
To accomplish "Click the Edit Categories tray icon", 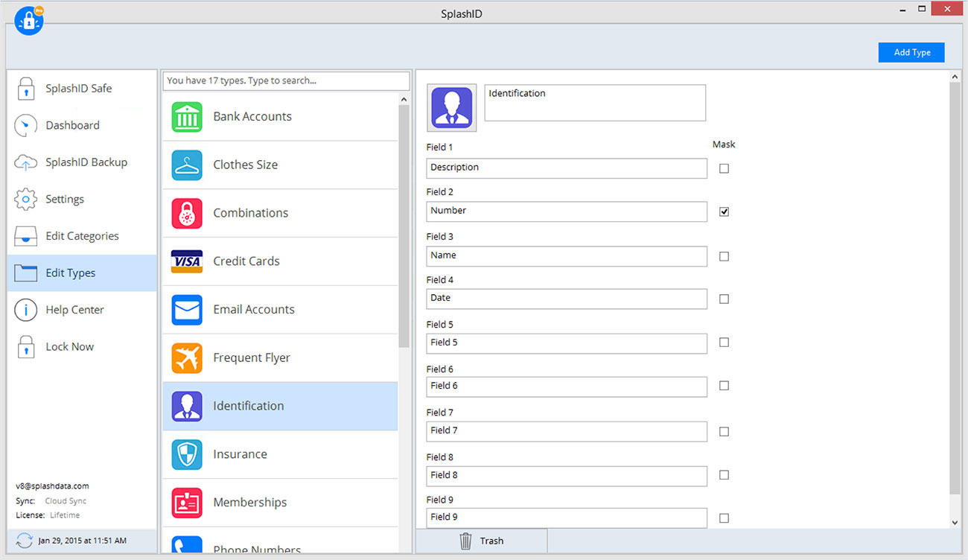I will pyautogui.click(x=26, y=236).
